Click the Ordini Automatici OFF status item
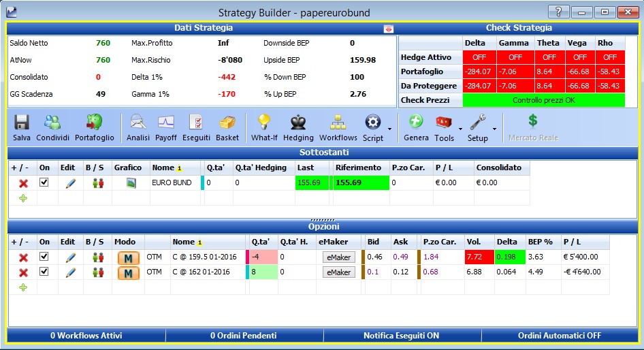644x350 pixels. click(560, 336)
